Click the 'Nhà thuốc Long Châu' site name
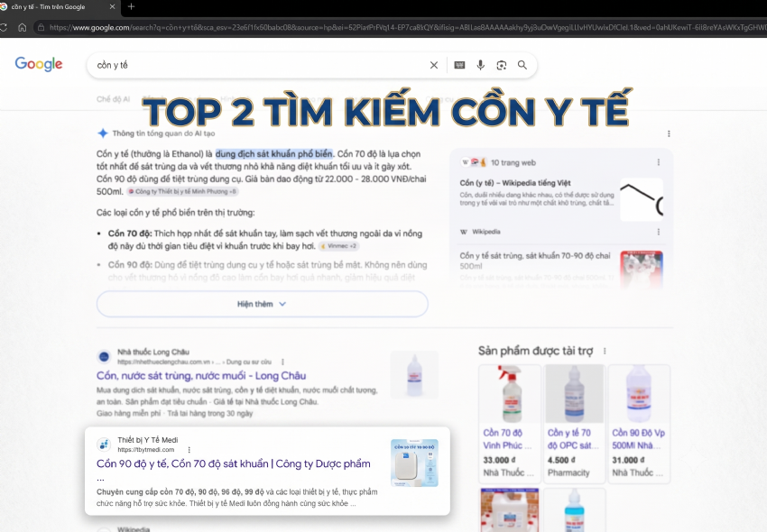 click(x=153, y=352)
